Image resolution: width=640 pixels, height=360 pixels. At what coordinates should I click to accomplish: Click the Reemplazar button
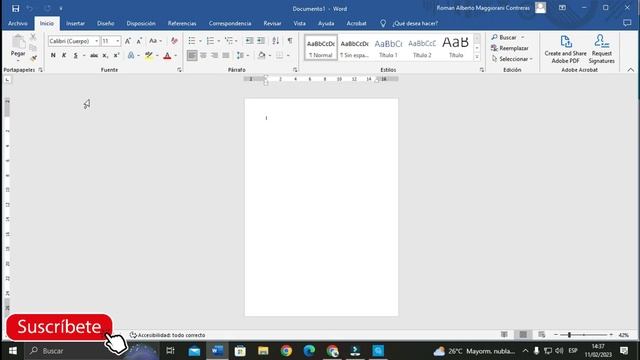click(x=510, y=48)
